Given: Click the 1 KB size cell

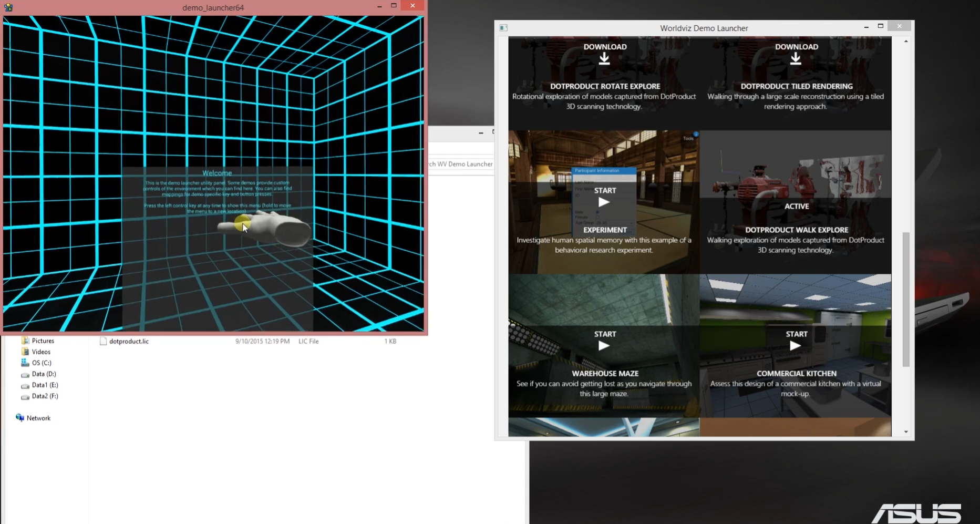Looking at the screenshot, I should click(x=390, y=341).
